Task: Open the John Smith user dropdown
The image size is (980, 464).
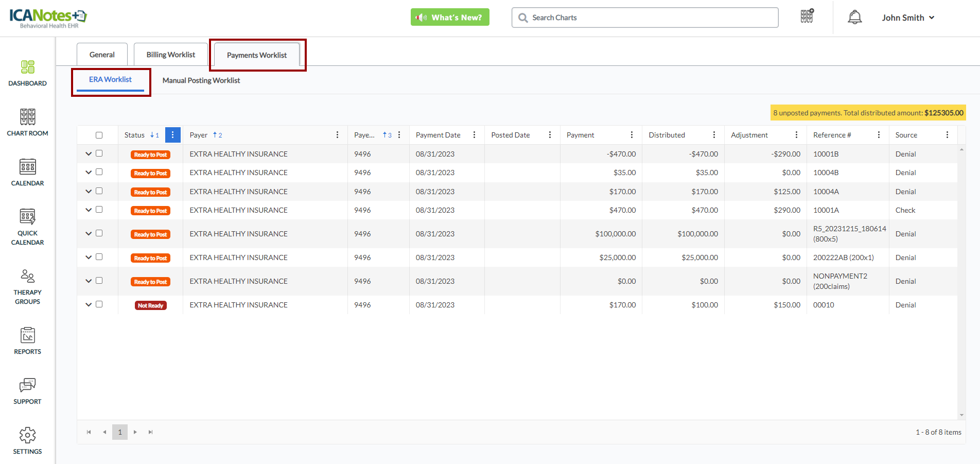Action: (x=908, y=18)
